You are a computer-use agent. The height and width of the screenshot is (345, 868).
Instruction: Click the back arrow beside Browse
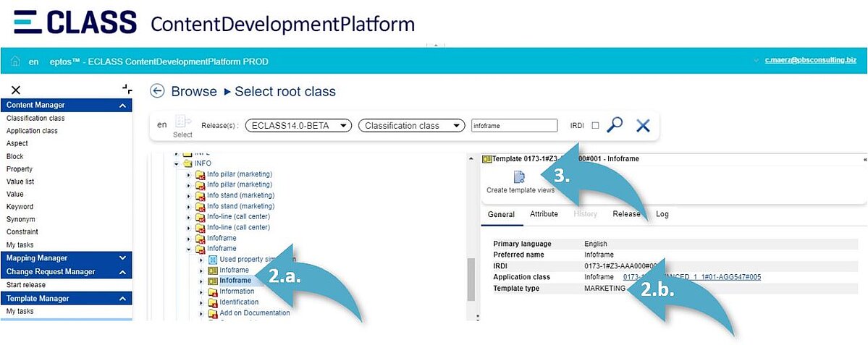pyautogui.click(x=157, y=91)
